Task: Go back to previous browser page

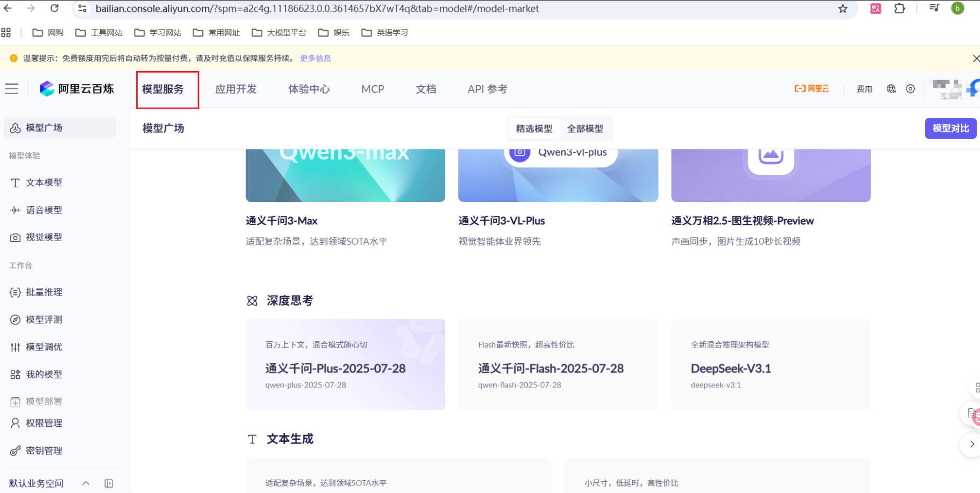Action: point(8,9)
